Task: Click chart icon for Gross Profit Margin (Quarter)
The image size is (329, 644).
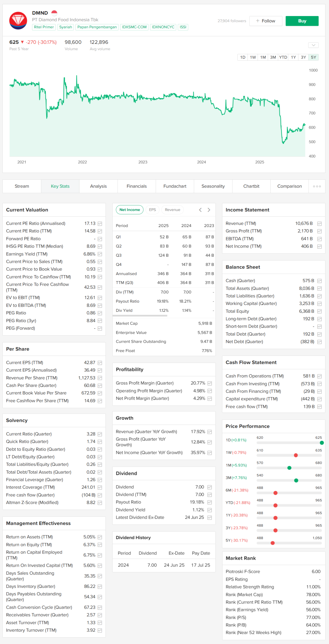Action: (x=210, y=383)
